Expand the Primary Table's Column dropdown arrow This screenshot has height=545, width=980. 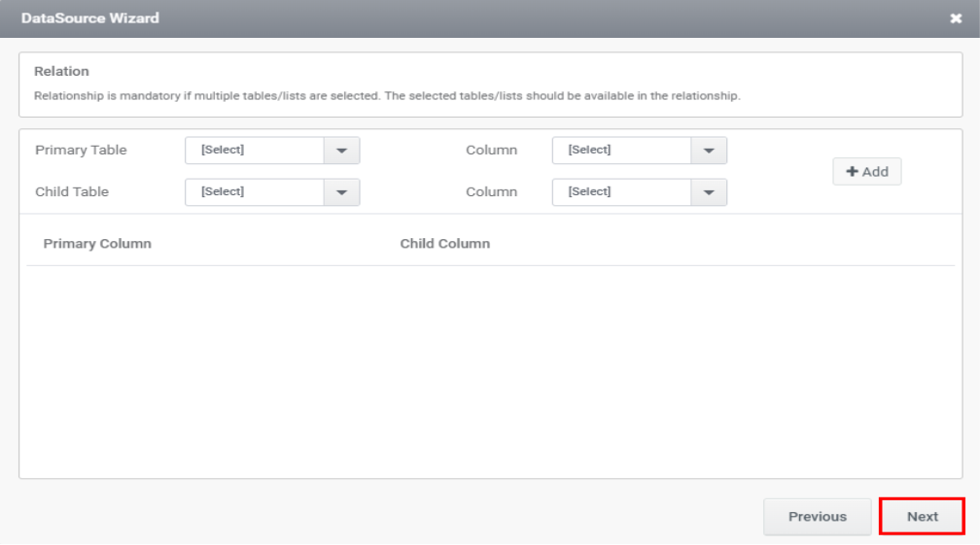click(x=709, y=151)
